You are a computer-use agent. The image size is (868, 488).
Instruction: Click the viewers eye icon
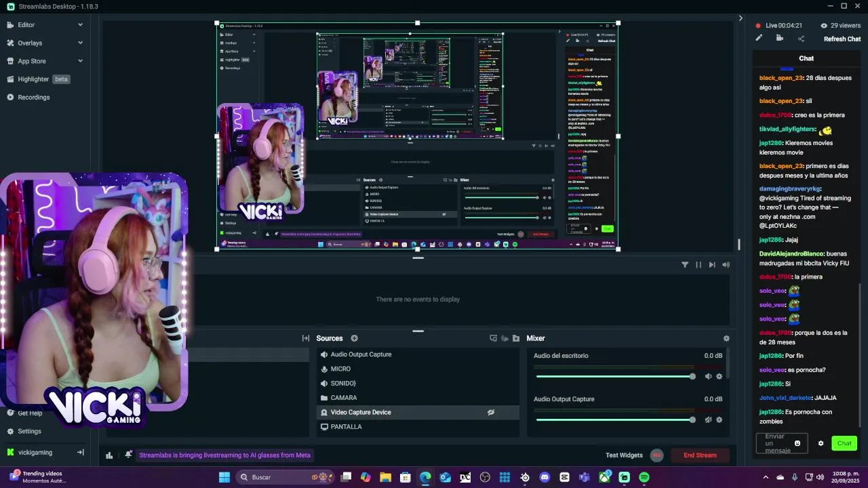tap(824, 26)
